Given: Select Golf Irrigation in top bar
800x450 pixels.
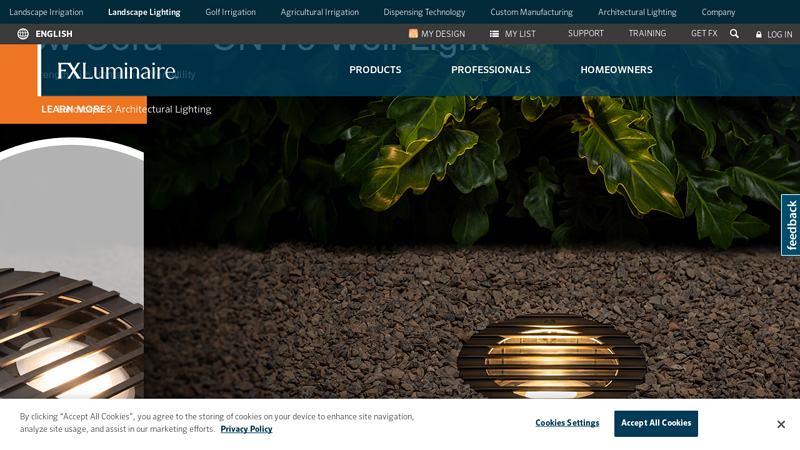Looking at the screenshot, I should tap(231, 12).
